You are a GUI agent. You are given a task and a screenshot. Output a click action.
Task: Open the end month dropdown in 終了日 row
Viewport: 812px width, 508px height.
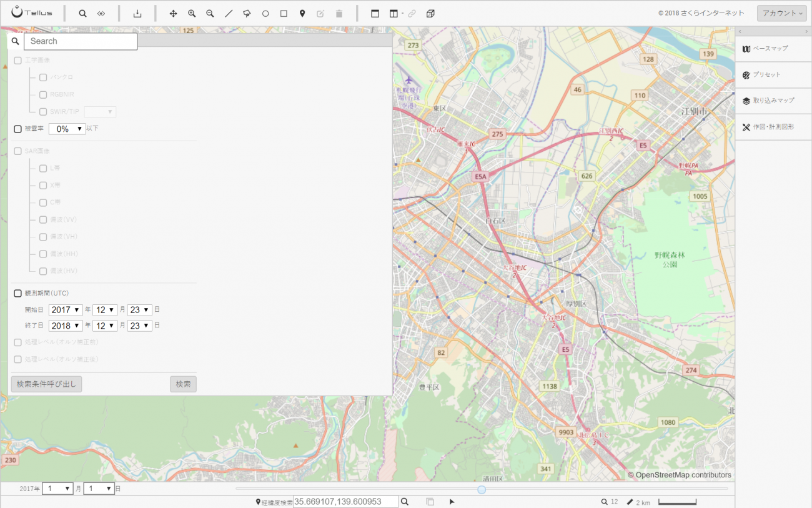pyautogui.click(x=104, y=326)
